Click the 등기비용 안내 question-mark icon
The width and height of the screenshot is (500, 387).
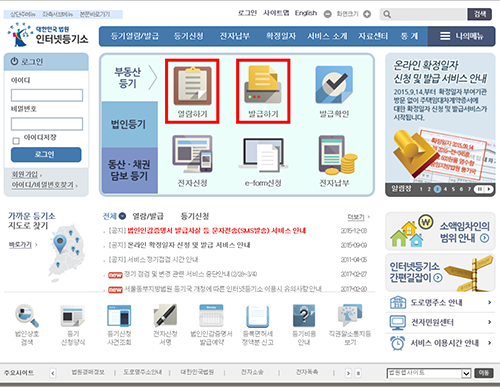click(x=304, y=315)
